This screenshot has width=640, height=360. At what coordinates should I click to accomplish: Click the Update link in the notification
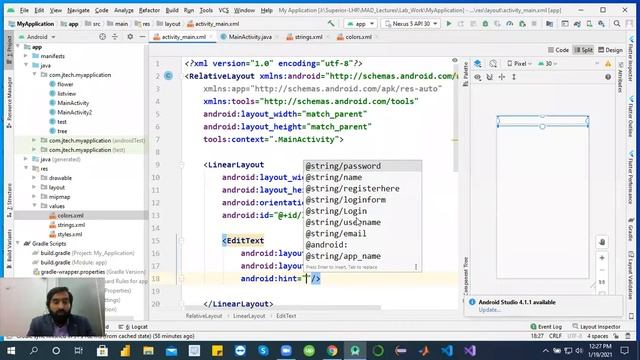point(489,309)
